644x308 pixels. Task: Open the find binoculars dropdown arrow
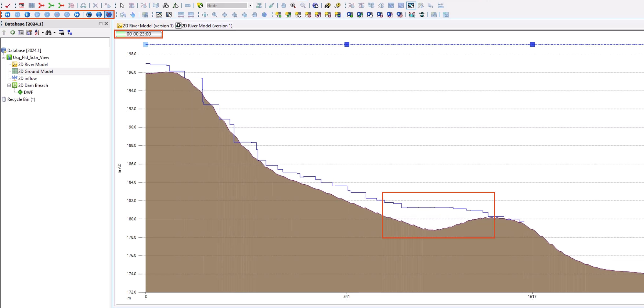pyautogui.click(x=54, y=33)
